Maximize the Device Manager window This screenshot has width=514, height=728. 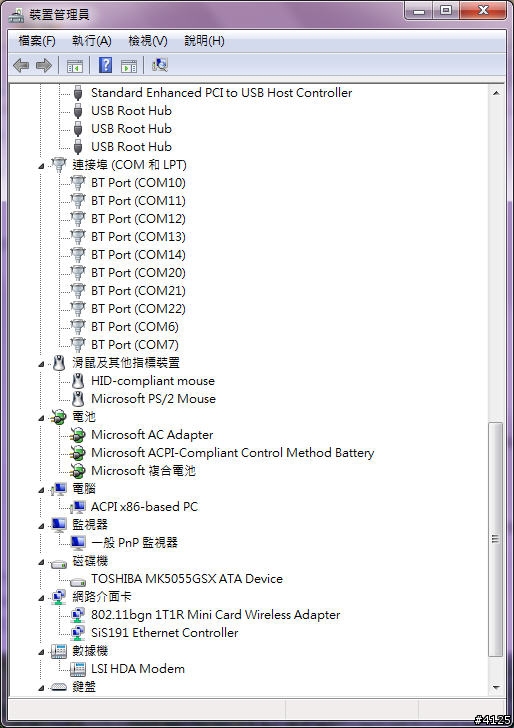coord(446,10)
